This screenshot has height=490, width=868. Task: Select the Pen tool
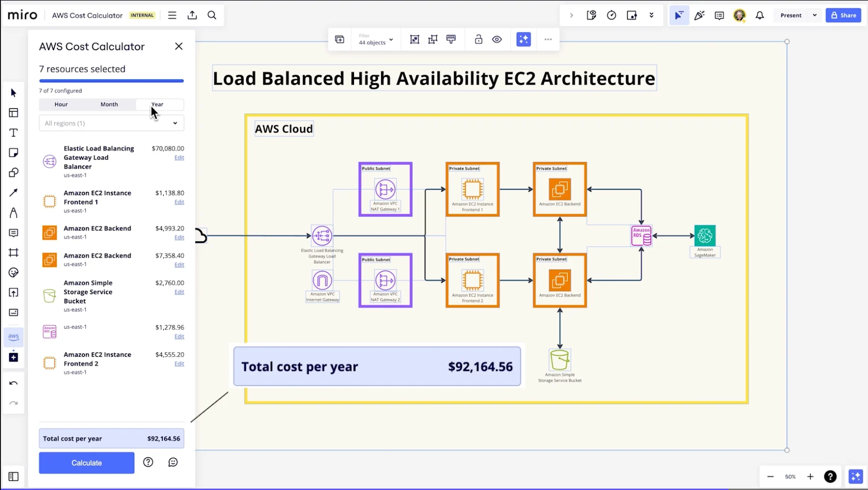13,213
